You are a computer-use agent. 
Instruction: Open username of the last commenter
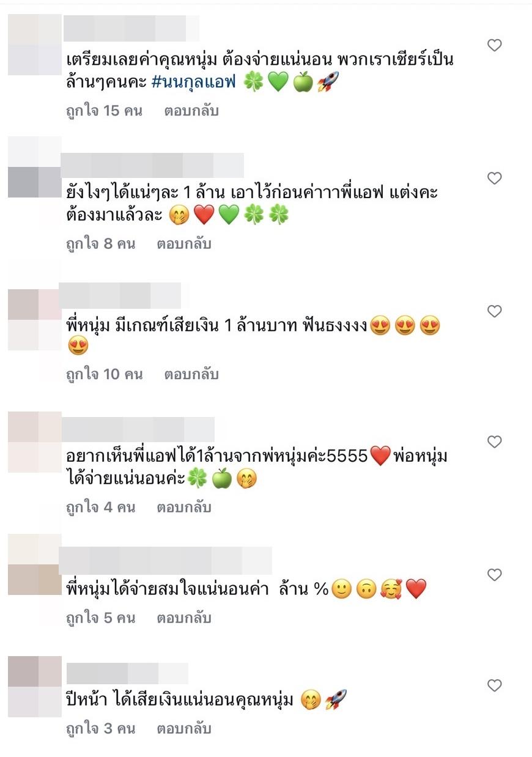click(127, 673)
